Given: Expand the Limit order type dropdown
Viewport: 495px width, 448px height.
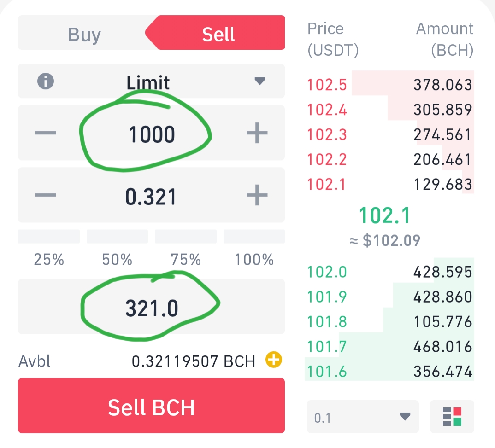Looking at the screenshot, I should 151,81.
